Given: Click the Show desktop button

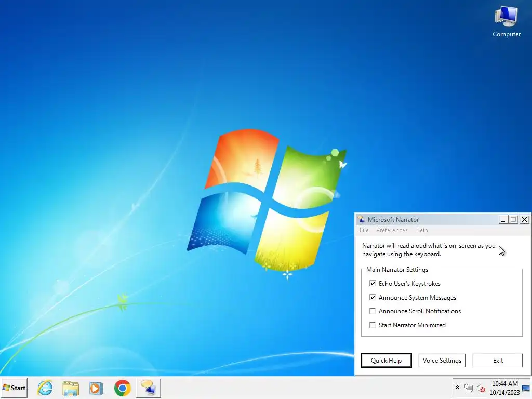Looking at the screenshot, I should 526,388.
